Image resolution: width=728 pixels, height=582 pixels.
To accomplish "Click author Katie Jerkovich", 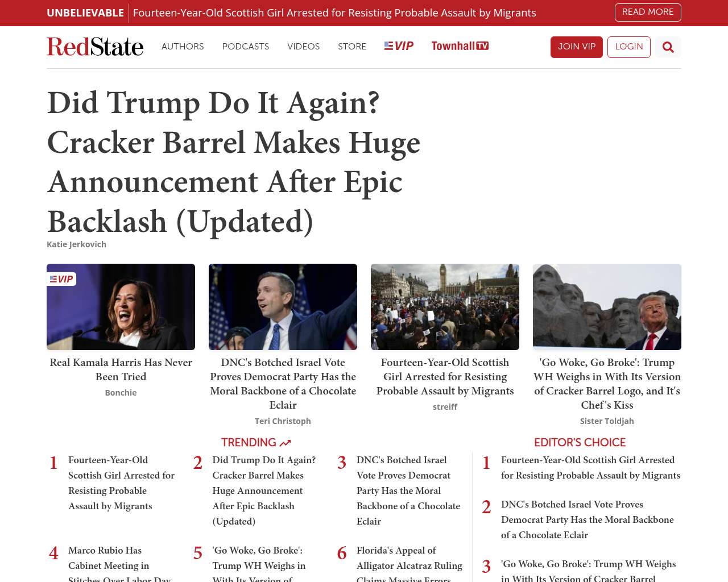I will point(76,244).
